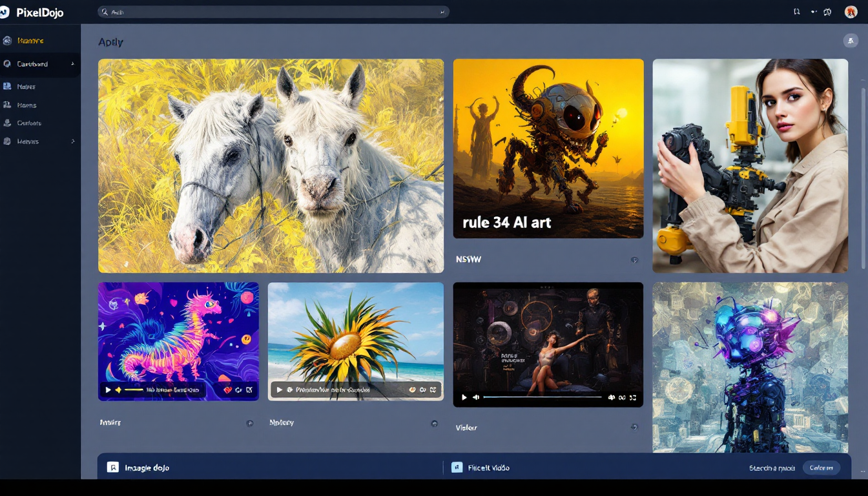Expand the last sidebar item's chevron
Viewport: 868px width, 496px height.
tap(72, 141)
